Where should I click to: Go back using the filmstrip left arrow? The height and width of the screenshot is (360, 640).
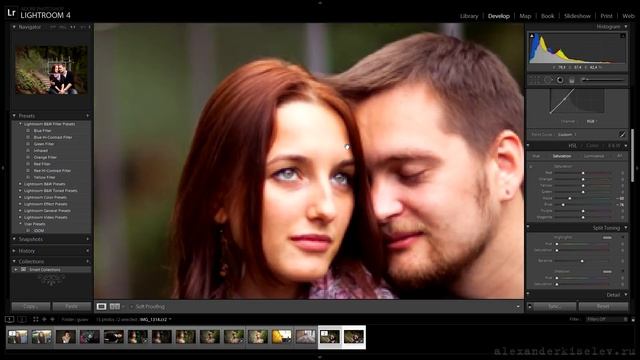point(44,319)
